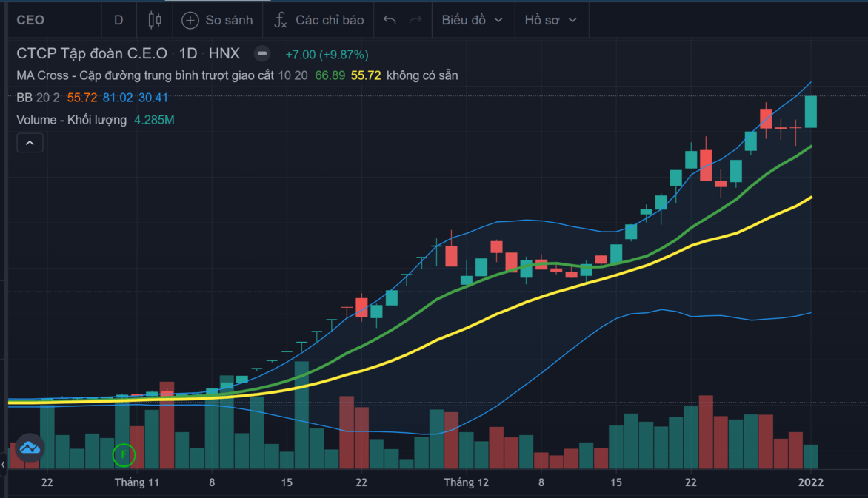Expand the left side panel arrow
The image size is (868, 498).
coord(4,465)
